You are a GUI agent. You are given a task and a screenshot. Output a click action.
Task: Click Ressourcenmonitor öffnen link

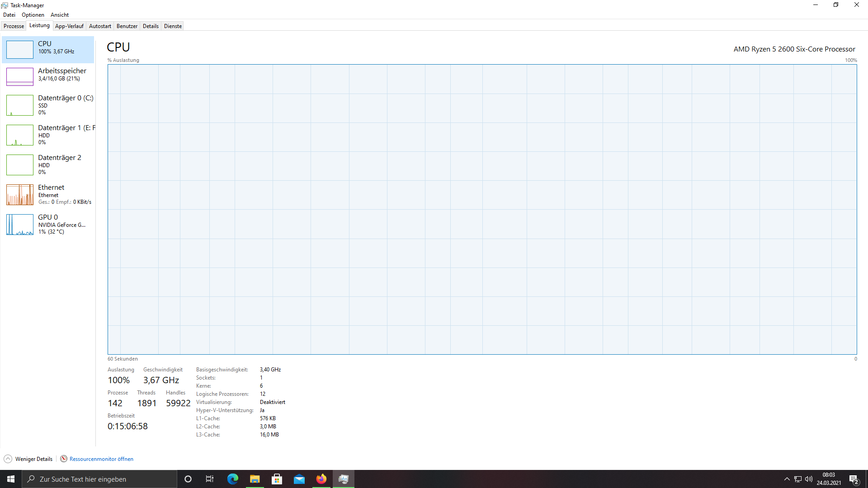(x=101, y=459)
